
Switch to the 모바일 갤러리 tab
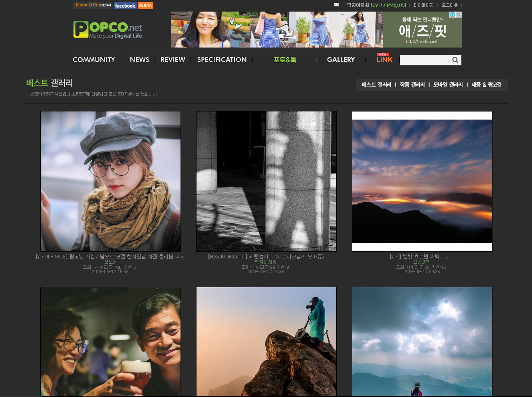click(448, 85)
